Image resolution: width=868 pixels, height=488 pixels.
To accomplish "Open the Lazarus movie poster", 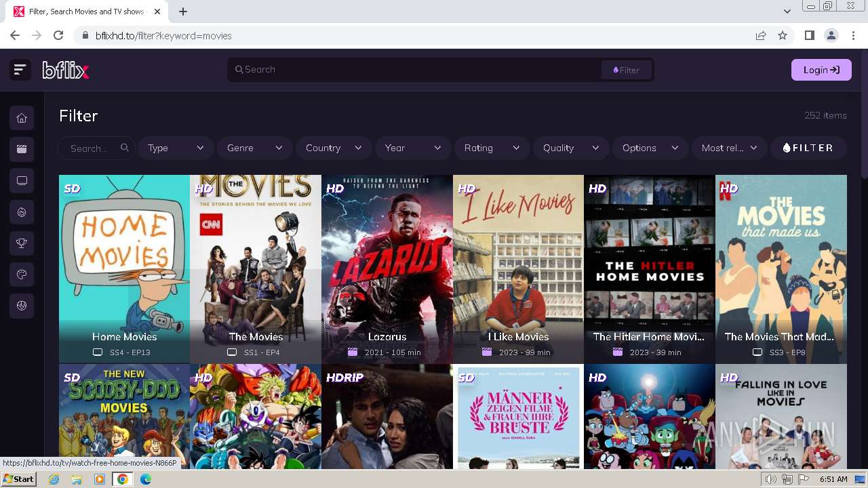I will pyautogui.click(x=387, y=269).
